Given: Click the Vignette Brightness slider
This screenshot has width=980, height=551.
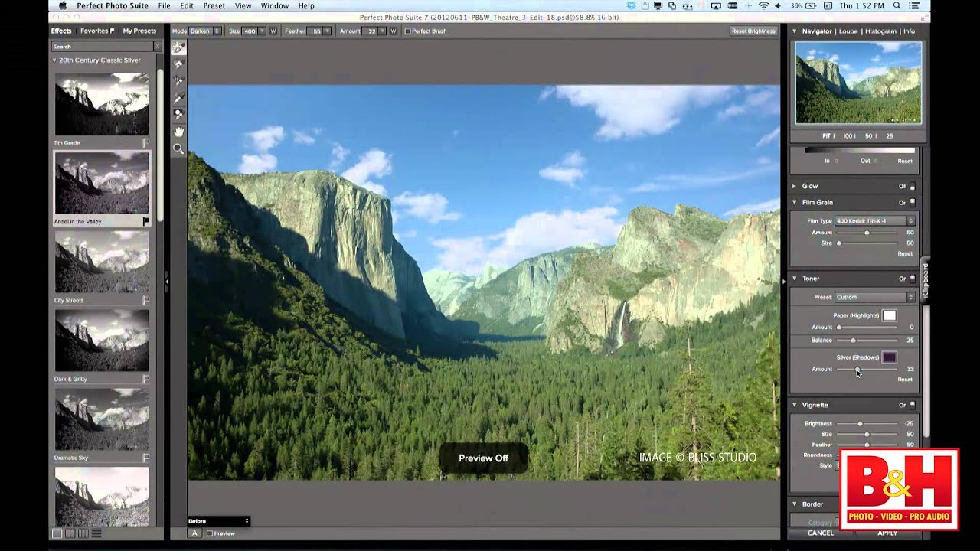Looking at the screenshot, I should (x=867, y=423).
